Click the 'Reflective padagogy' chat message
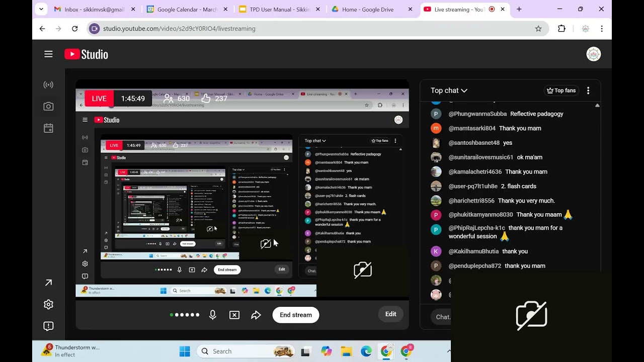The height and width of the screenshot is (362, 644). [537, 114]
